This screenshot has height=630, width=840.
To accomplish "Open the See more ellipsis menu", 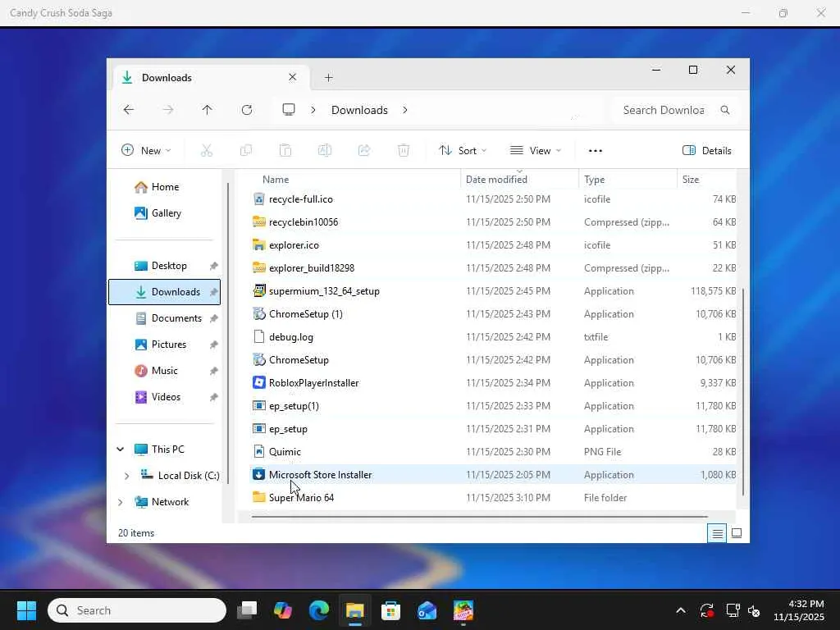I will (596, 151).
